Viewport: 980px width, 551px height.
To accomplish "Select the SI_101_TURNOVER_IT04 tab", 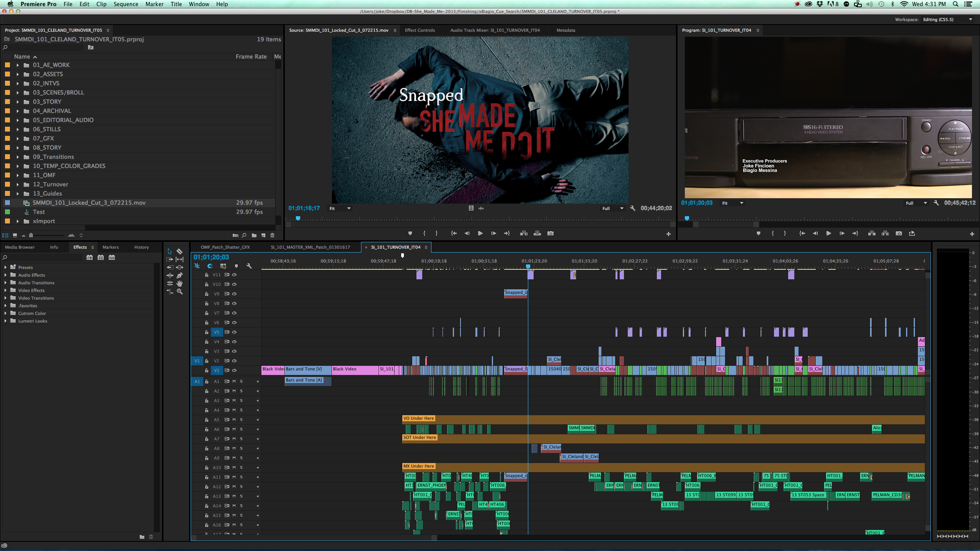I will (395, 247).
